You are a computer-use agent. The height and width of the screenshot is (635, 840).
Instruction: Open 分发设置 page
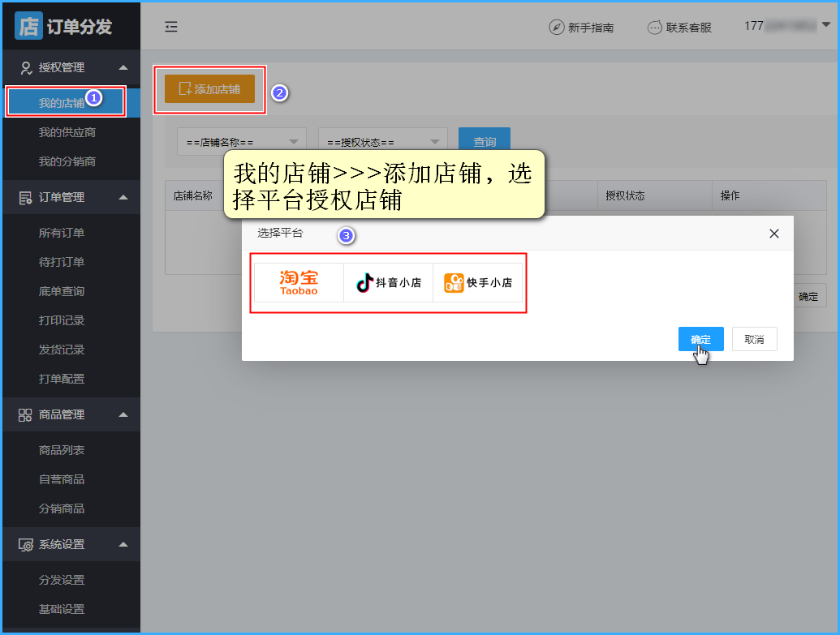coord(62,580)
